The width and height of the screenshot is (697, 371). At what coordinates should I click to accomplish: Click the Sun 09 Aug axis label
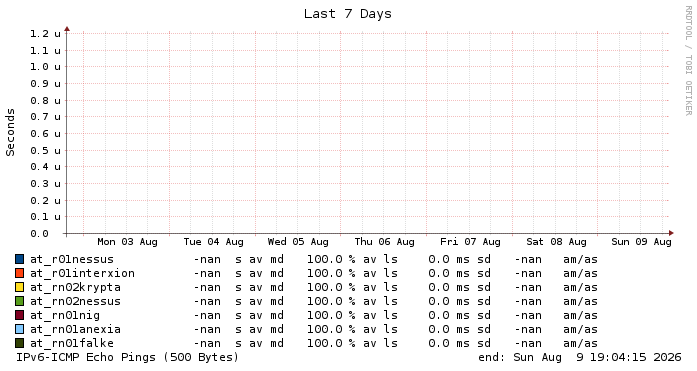[x=641, y=242]
